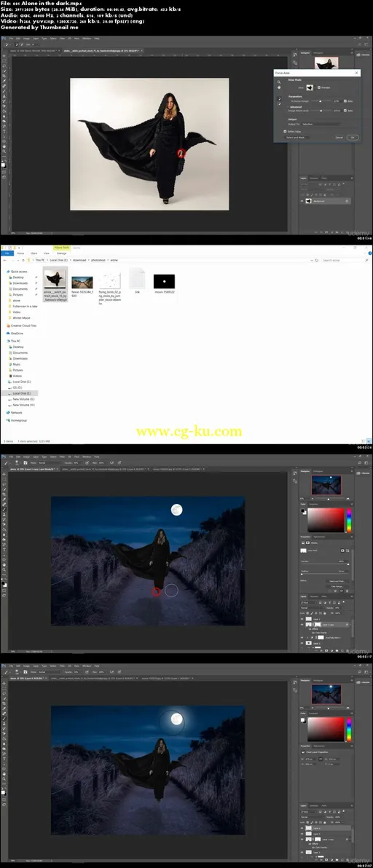The width and height of the screenshot is (373, 868).
Task: Open OneDrive in Explorer sidebar
Action: (16, 334)
